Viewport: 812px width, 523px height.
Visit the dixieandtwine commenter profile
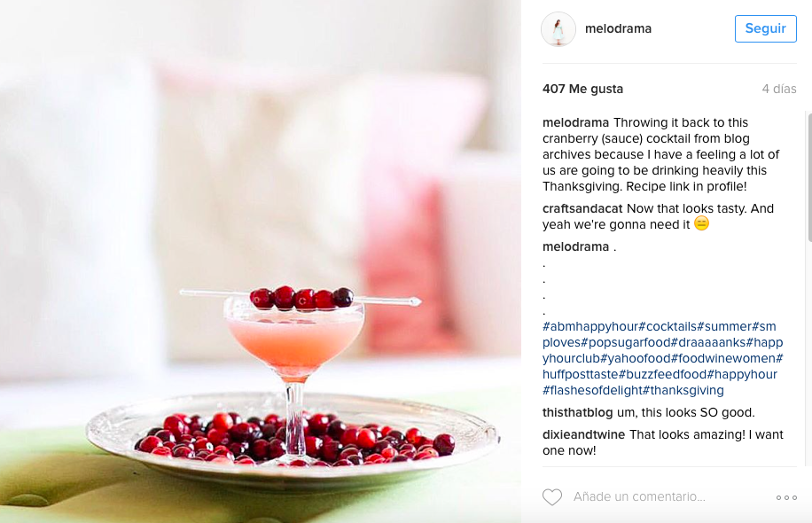point(583,434)
